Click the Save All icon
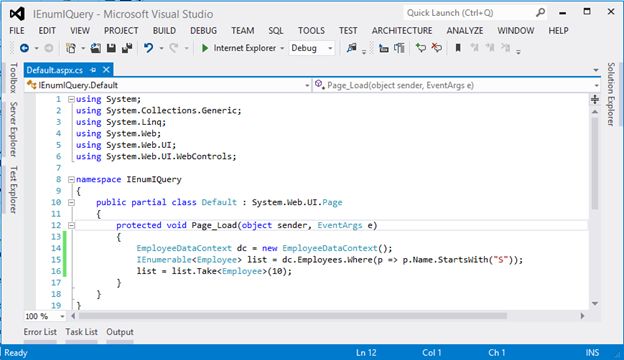 point(127,48)
